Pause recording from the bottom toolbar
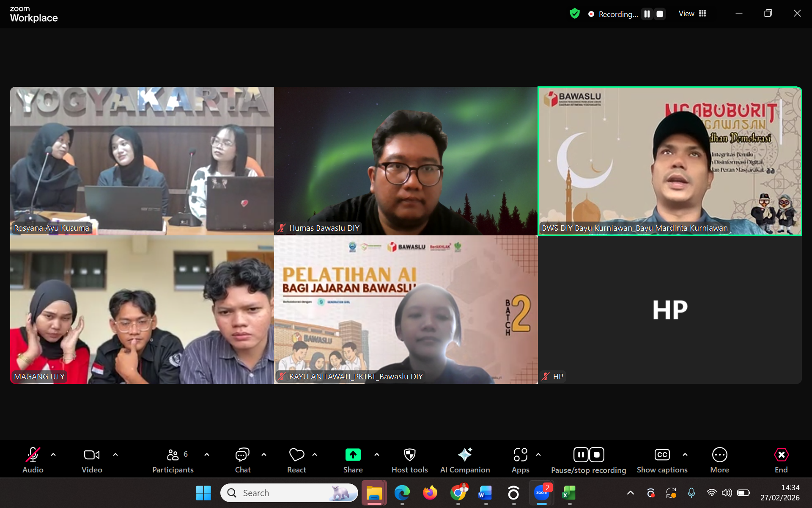The image size is (812, 508). pos(581,455)
